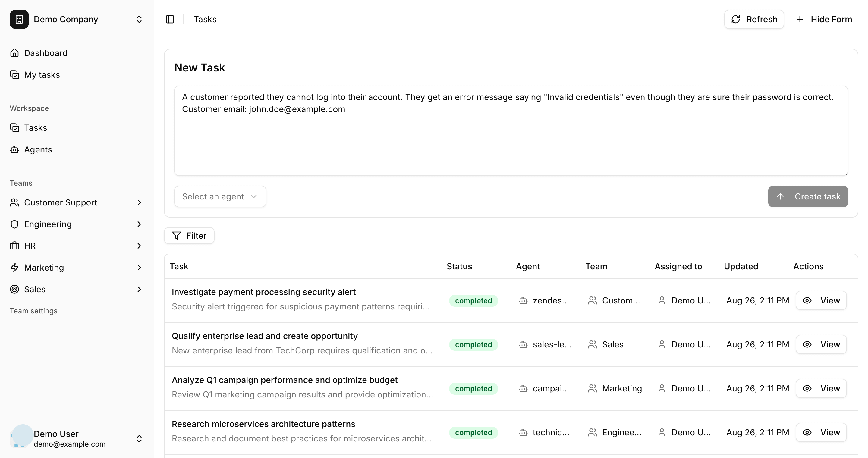Click the Filter funnel icon
The image size is (868, 458).
pos(177,236)
